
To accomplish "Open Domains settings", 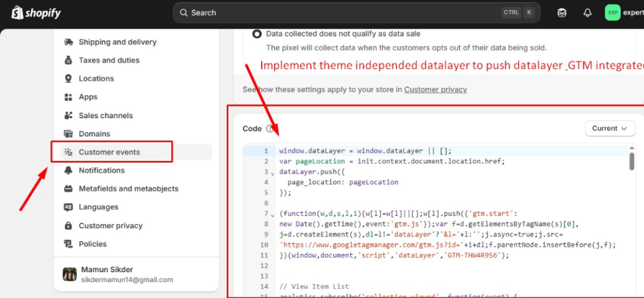I will [x=94, y=134].
